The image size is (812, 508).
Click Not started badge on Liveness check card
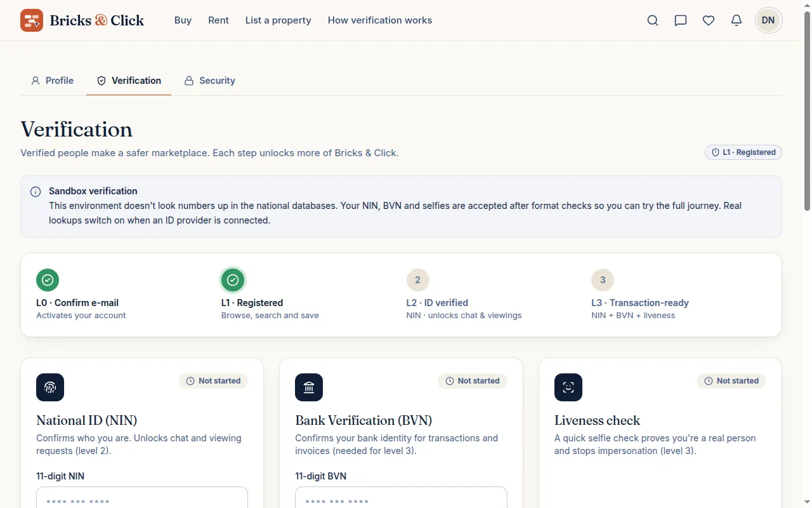pyautogui.click(x=731, y=381)
